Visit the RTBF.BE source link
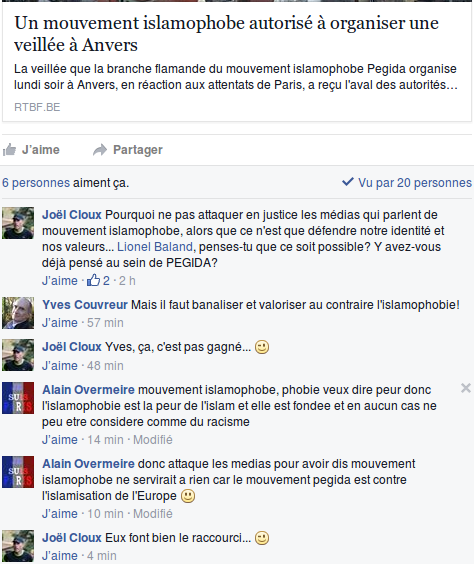This screenshot has width=474, height=564. pyautogui.click(x=37, y=107)
